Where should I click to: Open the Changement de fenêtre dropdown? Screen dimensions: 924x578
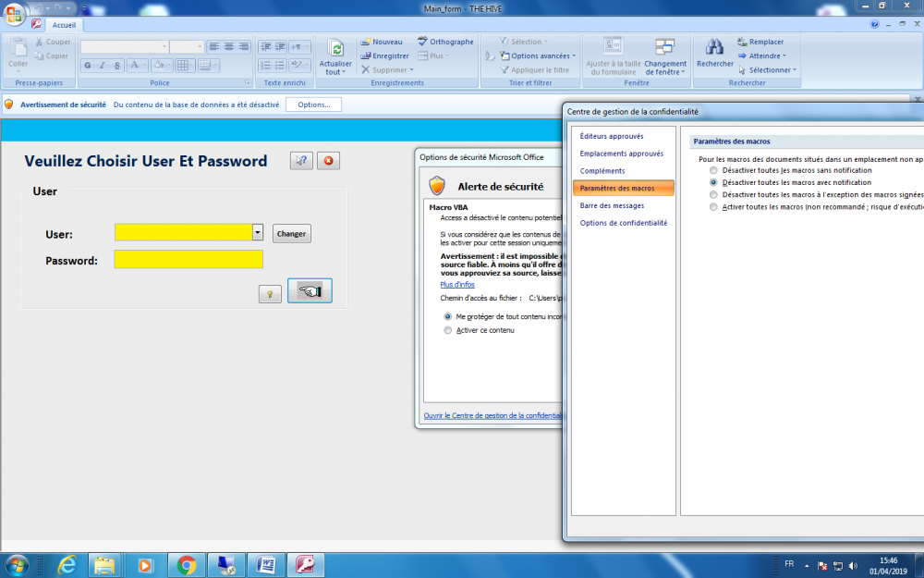665,57
